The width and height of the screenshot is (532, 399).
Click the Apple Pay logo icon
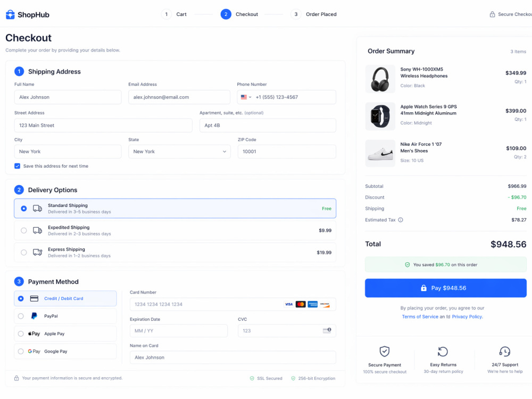click(34, 334)
